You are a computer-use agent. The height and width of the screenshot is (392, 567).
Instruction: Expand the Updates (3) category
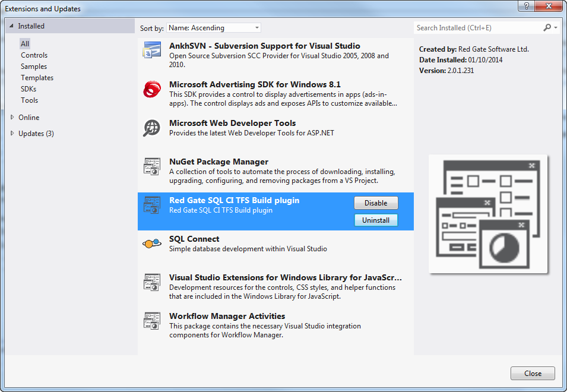coord(12,134)
